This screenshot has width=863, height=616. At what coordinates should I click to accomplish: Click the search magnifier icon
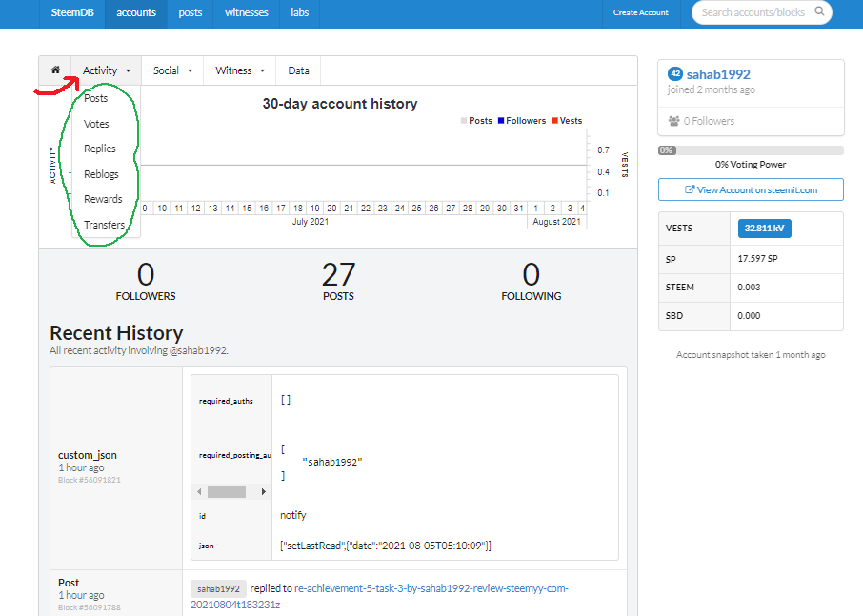tap(819, 11)
